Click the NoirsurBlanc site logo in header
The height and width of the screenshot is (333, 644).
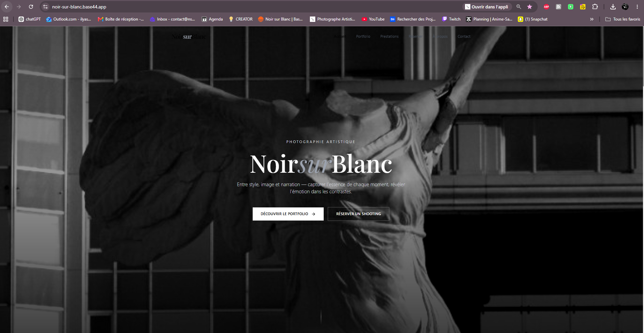pos(189,36)
